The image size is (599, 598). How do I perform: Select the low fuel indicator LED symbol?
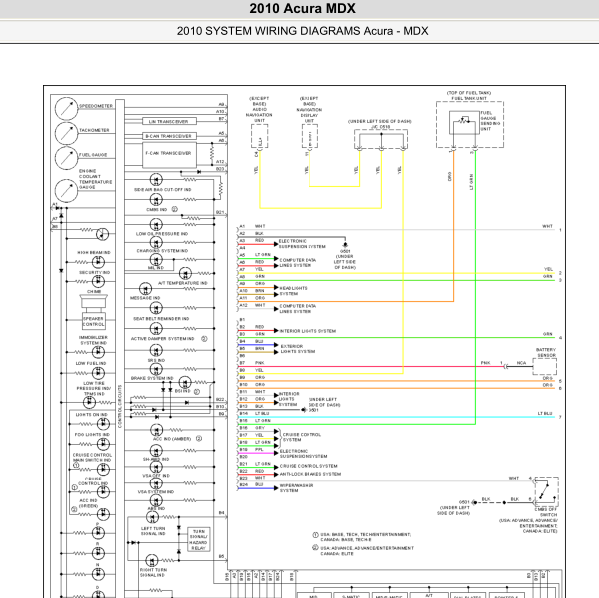98,373
